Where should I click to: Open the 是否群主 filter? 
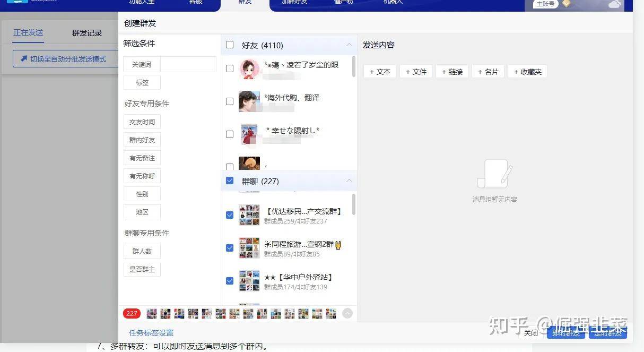tap(142, 269)
